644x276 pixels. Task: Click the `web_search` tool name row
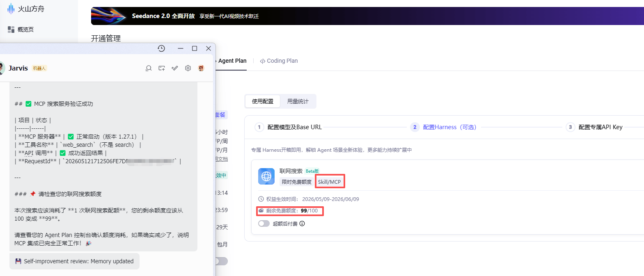tap(78, 145)
